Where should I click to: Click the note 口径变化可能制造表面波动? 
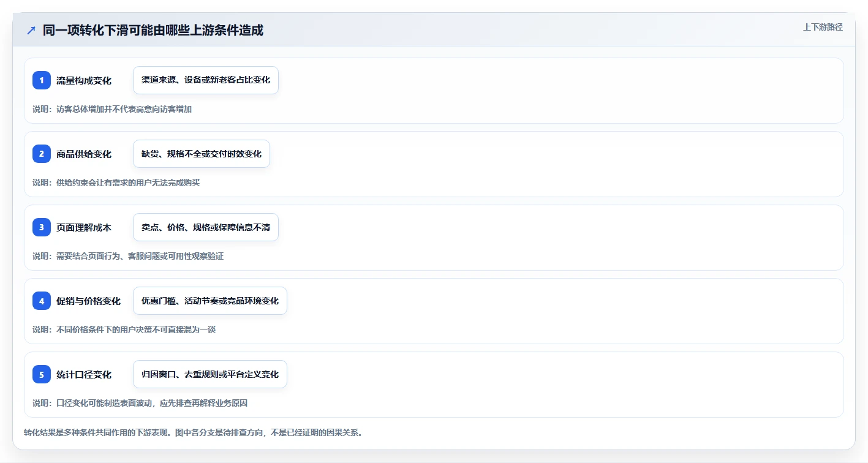(x=104, y=403)
